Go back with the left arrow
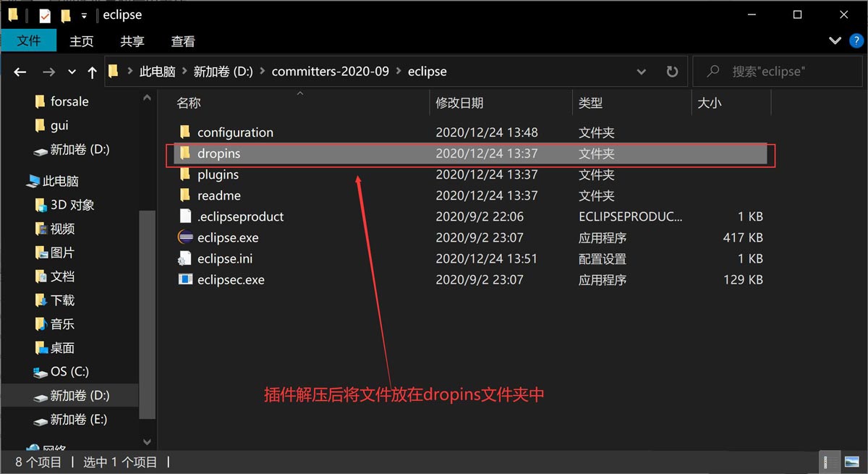This screenshot has width=868, height=474. 20,72
